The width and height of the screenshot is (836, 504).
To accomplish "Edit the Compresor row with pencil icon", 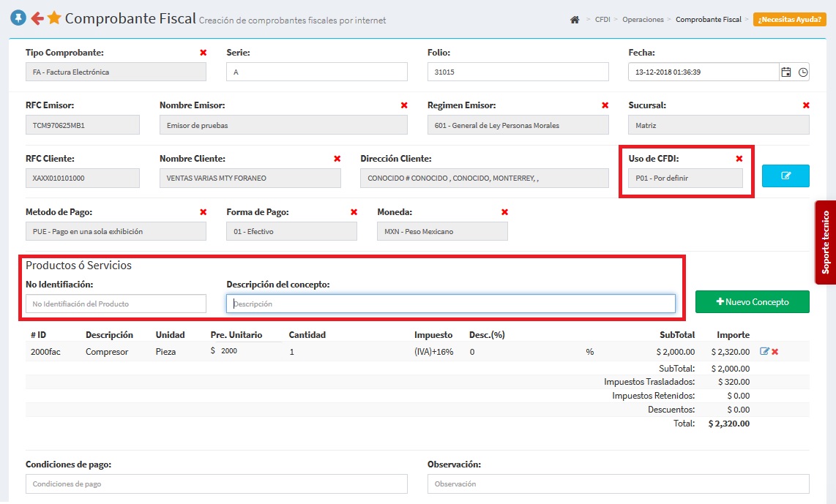I will coord(765,352).
